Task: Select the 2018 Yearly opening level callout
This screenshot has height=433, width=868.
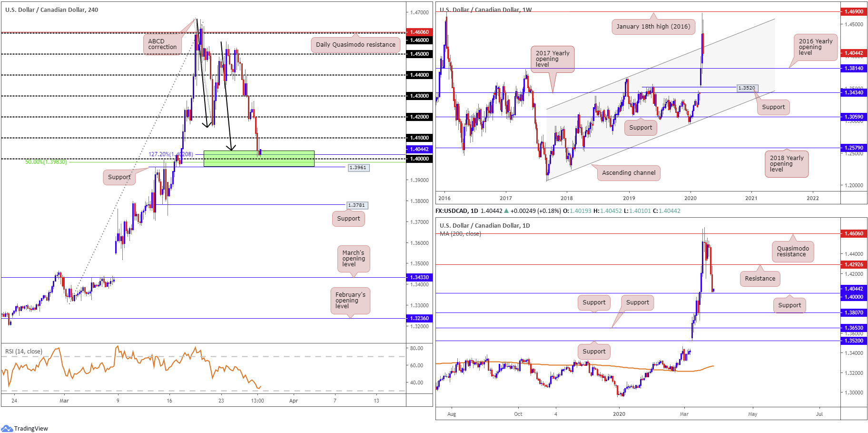Action: (x=787, y=164)
